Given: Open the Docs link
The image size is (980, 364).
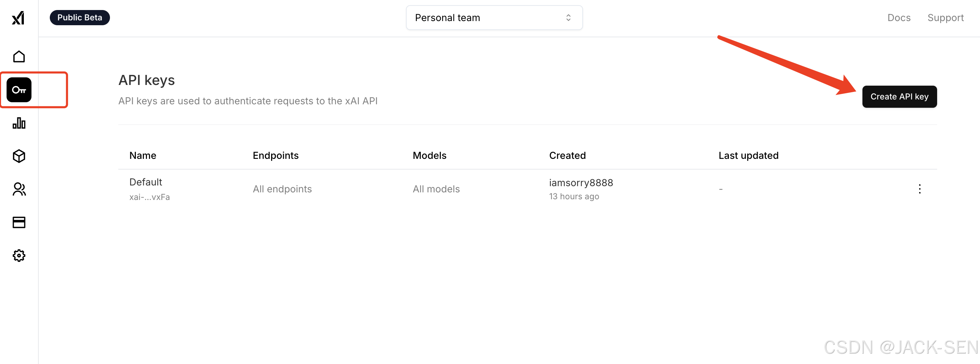Looking at the screenshot, I should tap(899, 18).
